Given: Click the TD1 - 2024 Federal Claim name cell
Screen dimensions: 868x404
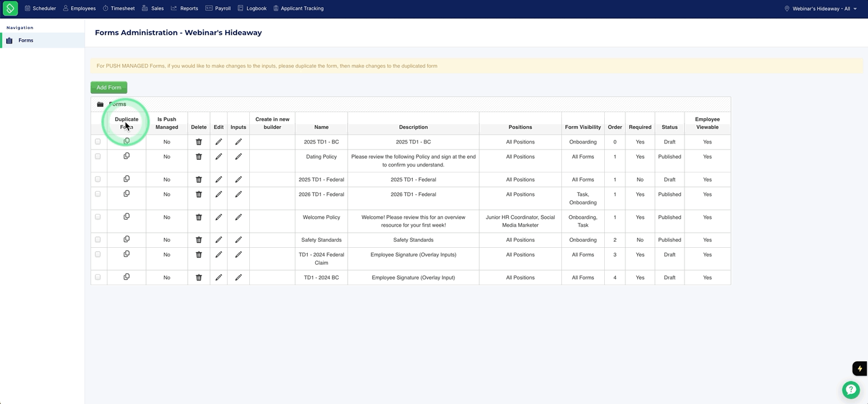Looking at the screenshot, I should (321, 259).
